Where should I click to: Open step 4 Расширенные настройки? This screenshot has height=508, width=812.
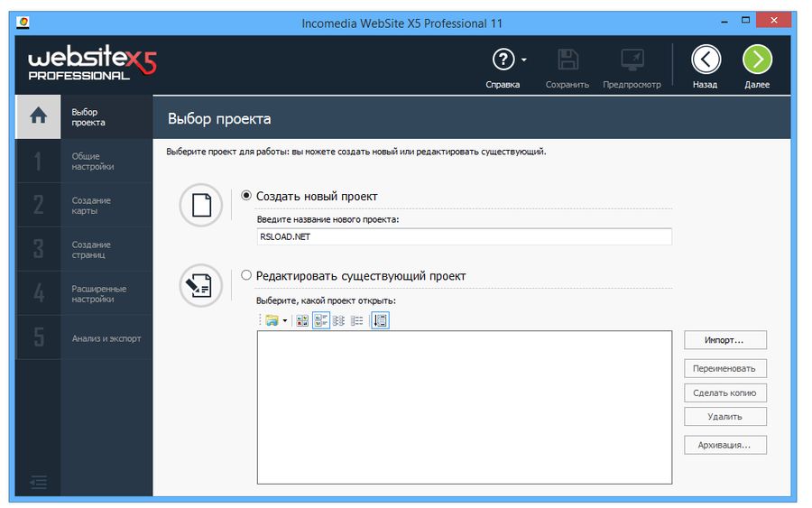[85, 293]
